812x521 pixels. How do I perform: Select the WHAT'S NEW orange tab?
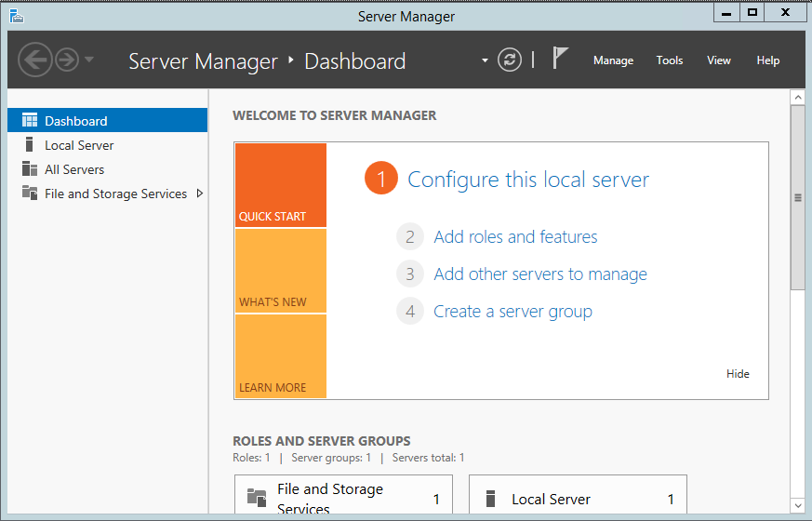coord(280,271)
